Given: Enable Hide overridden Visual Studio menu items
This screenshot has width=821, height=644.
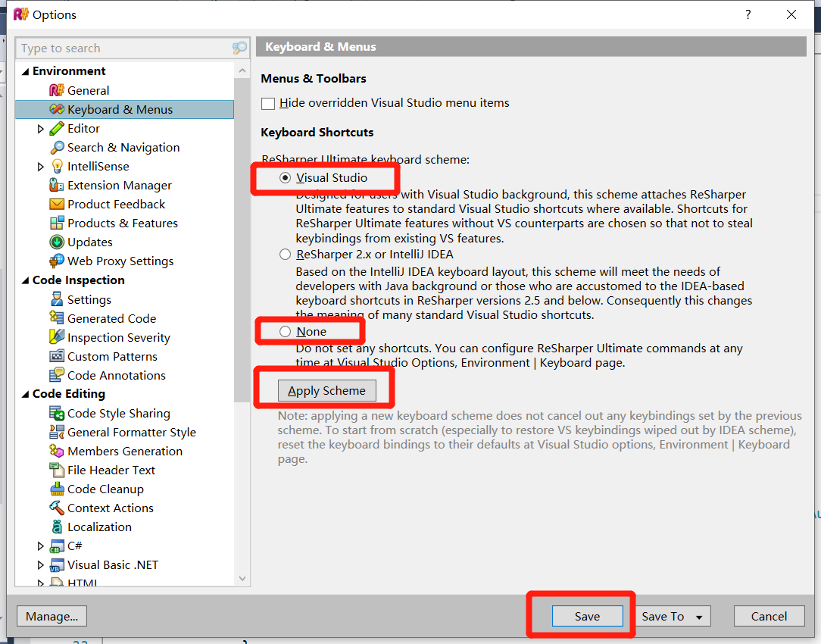Looking at the screenshot, I should 268,103.
